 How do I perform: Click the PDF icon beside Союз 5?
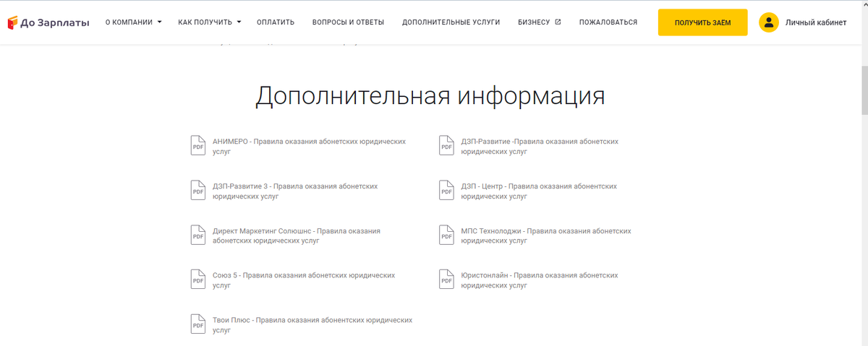[x=197, y=279]
